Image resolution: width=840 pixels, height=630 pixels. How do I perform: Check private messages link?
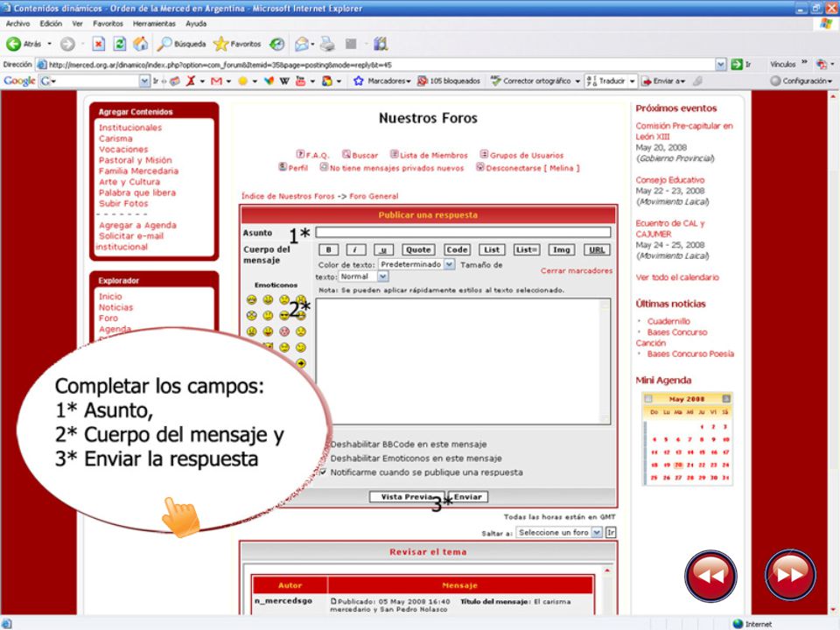[392, 168]
